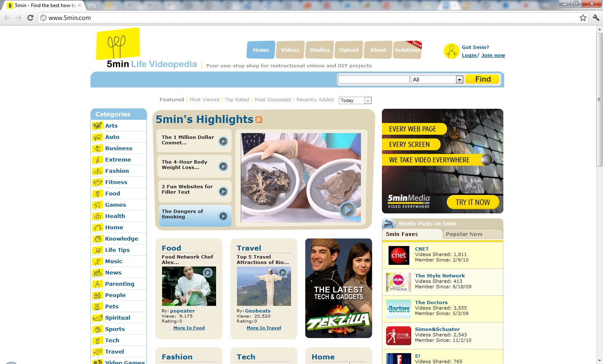Click the Pets category icon
Image resolution: width=603 pixels, height=364 pixels.
tap(98, 306)
